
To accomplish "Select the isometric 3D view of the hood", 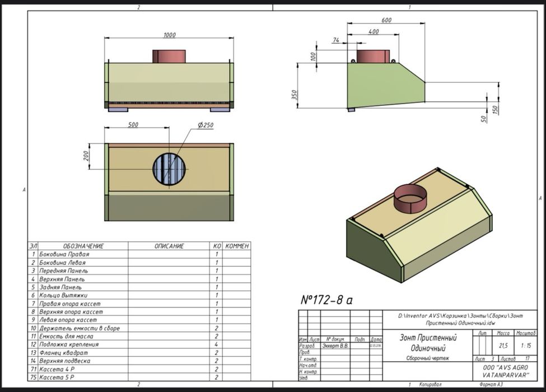I will [419, 225].
